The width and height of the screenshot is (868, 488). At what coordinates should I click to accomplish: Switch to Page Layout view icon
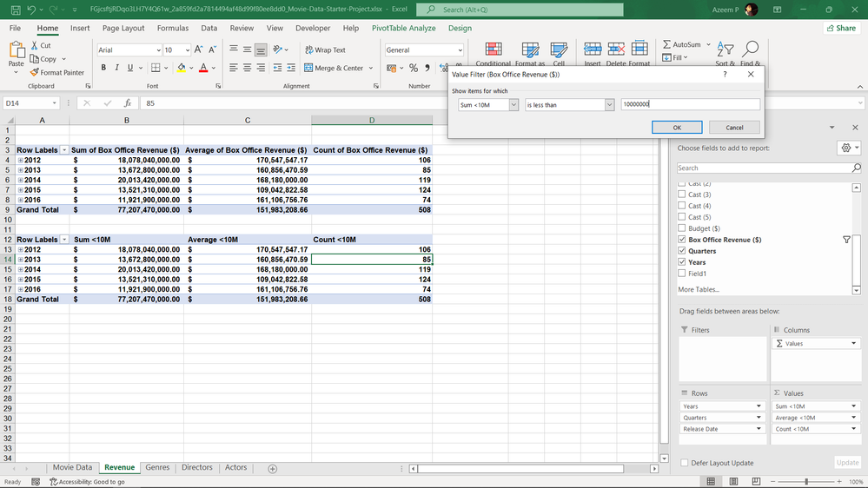733,481
